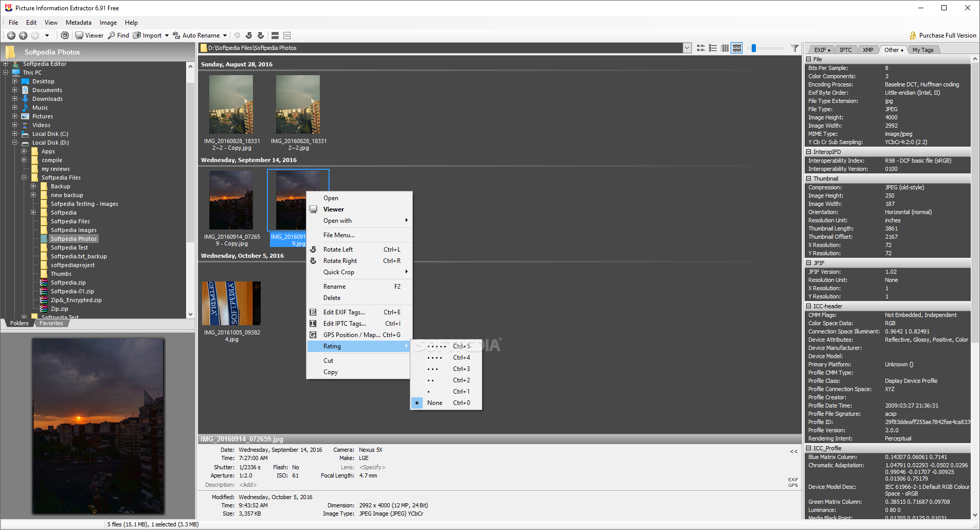This screenshot has width=980, height=530.
Task: Click the <Add> description link
Action: coord(248,485)
